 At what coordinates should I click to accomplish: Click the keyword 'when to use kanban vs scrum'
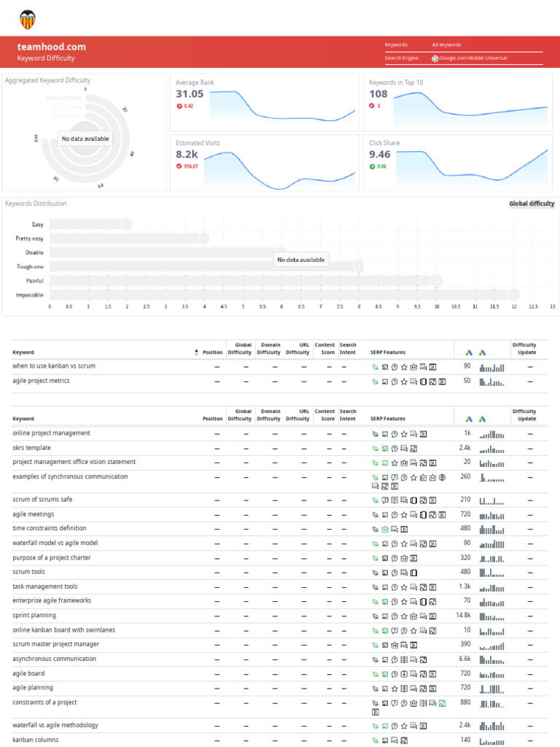(x=54, y=366)
